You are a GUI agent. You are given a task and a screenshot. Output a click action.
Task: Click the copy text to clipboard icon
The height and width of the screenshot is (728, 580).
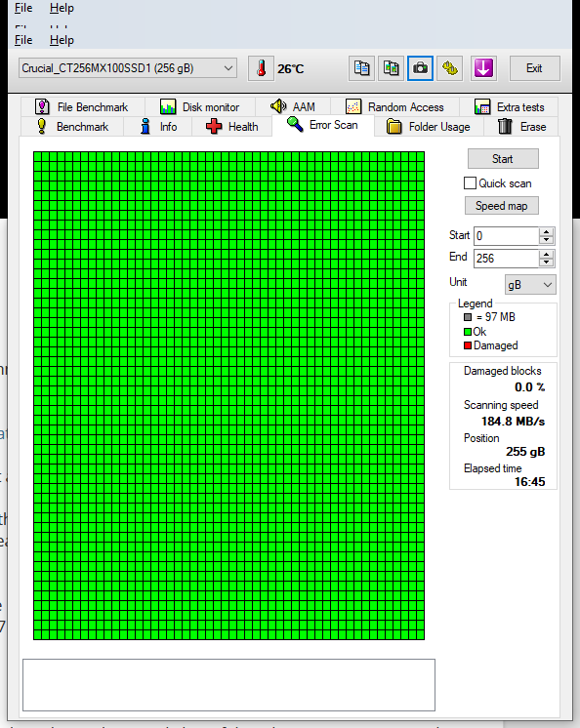click(361, 68)
